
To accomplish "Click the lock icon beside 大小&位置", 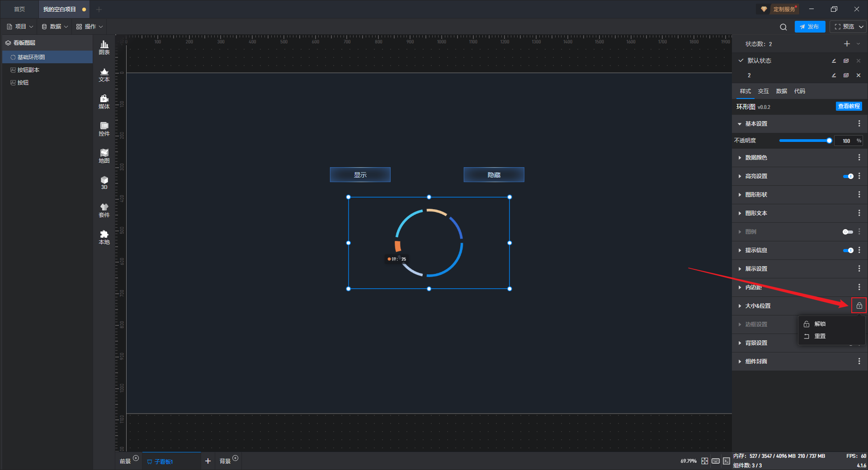I will [x=859, y=306].
